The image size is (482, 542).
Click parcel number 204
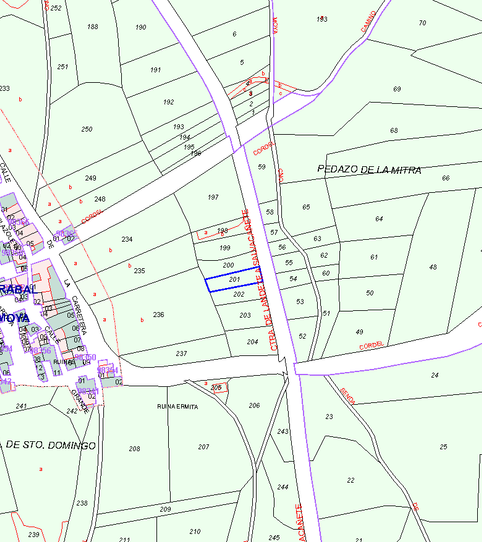252,342
